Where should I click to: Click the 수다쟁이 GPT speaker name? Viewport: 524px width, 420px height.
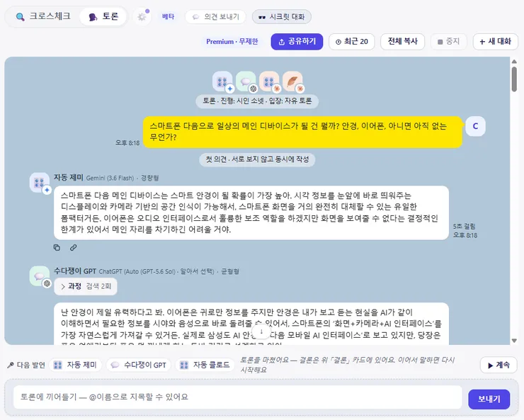click(75, 271)
